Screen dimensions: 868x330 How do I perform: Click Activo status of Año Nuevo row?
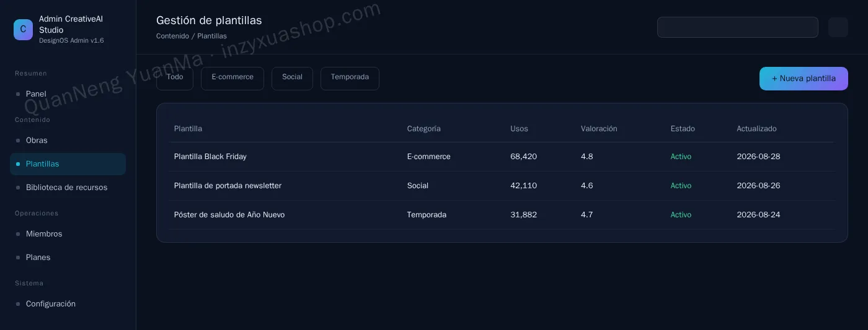click(681, 215)
